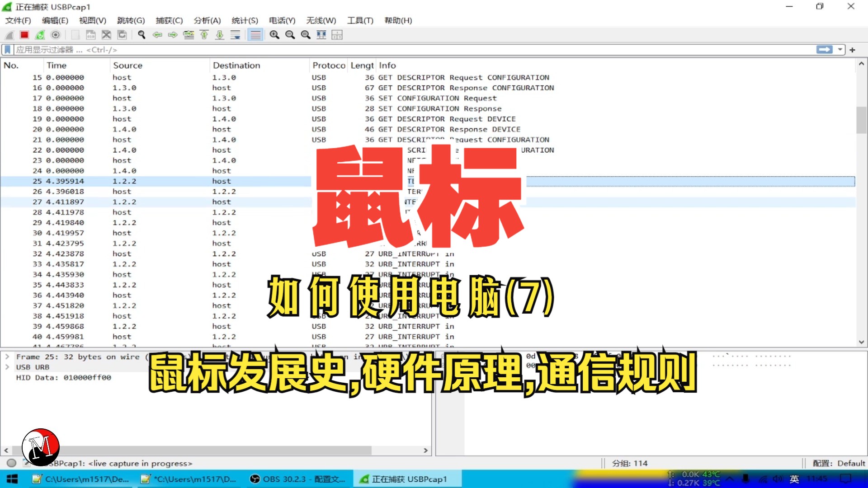Apply display filter arrow button
This screenshot has width=868, height=488.
coord(824,50)
